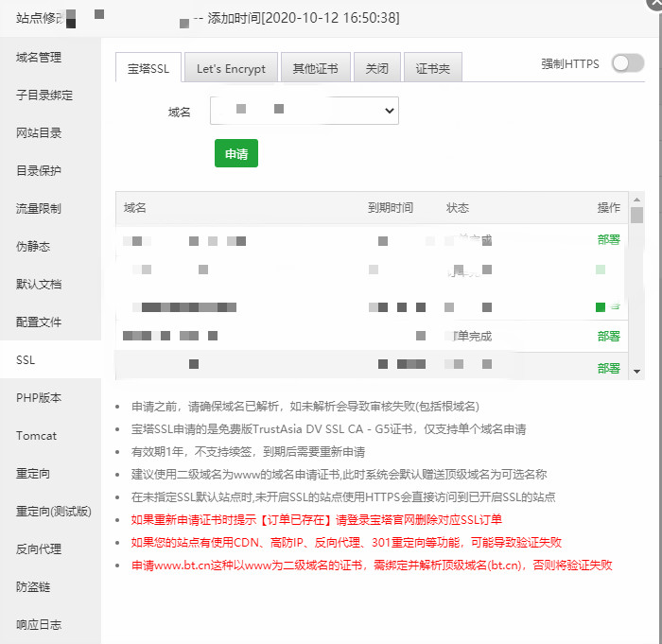Open the 域名 dropdown list
Viewport: 662px width, 644px height.
pos(304,112)
